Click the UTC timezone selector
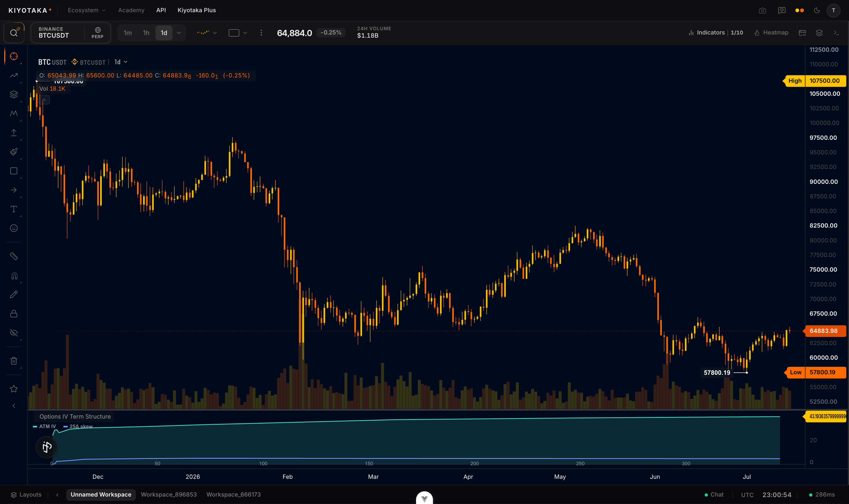Screen dimensions: 849x504 [747, 495]
